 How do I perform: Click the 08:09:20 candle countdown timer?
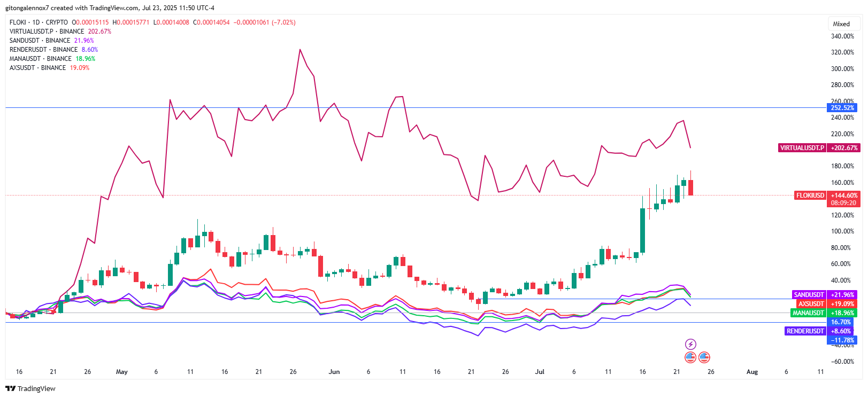[843, 203]
